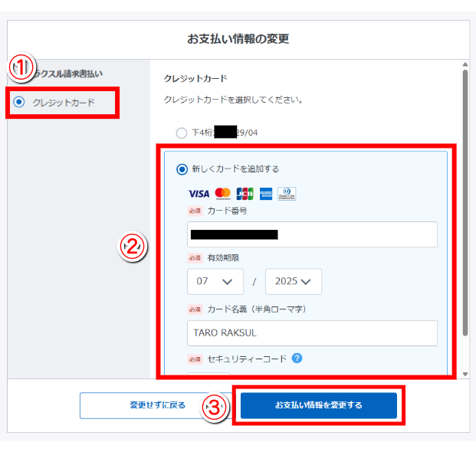Viewport: 476px width, 452px height.
Task: Select the クレジットカード payment radio button
Action: click(x=19, y=102)
